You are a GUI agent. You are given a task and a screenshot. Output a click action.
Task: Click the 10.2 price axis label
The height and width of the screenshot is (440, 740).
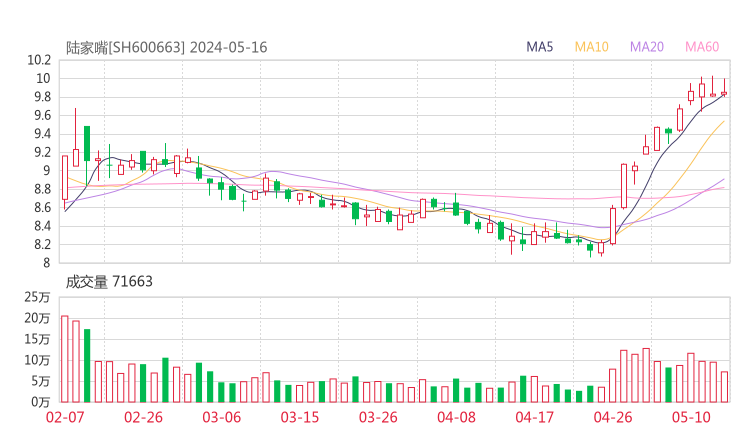point(40,60)
